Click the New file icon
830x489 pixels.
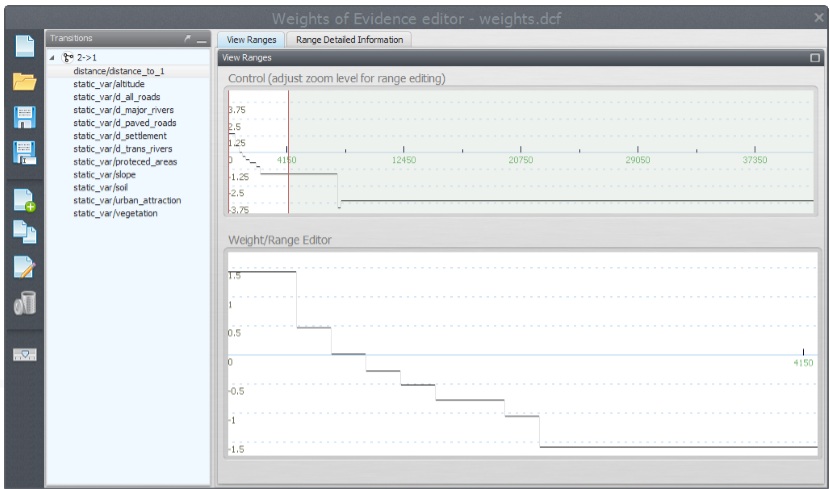(x=24, y=46)
